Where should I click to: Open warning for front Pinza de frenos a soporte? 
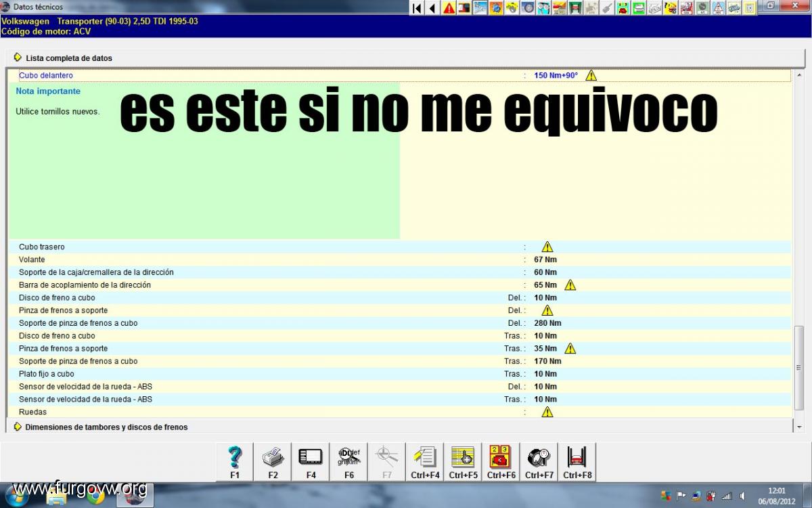tap(547, 310)
